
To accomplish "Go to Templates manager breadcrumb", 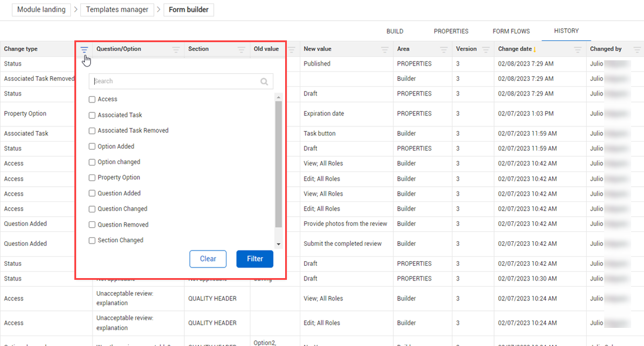I will [x=117, y=10].
